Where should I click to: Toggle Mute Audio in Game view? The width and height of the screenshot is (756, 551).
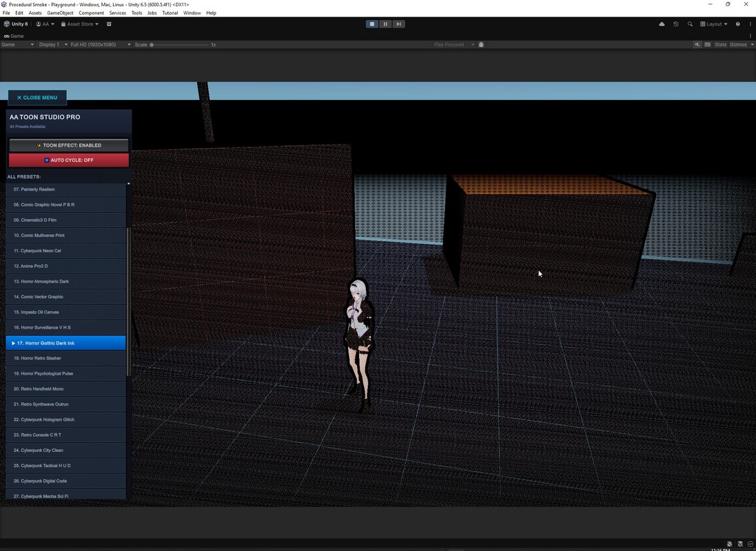coord(697,45)
